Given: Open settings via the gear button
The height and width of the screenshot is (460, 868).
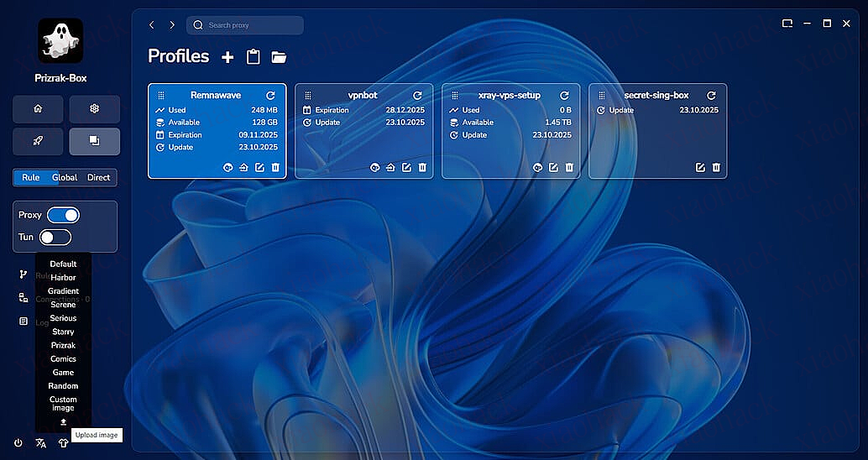Looking at the screenshot, I should click(95, 109).
